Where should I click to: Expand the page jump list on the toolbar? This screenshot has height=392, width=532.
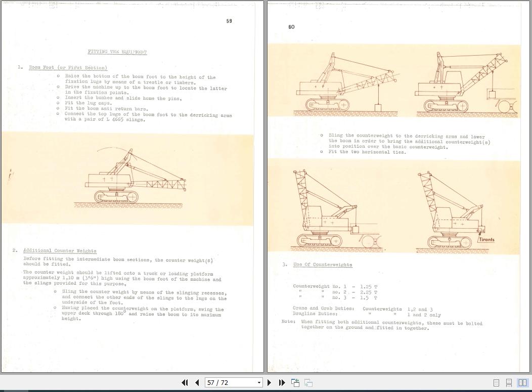(x=258, y=382)
